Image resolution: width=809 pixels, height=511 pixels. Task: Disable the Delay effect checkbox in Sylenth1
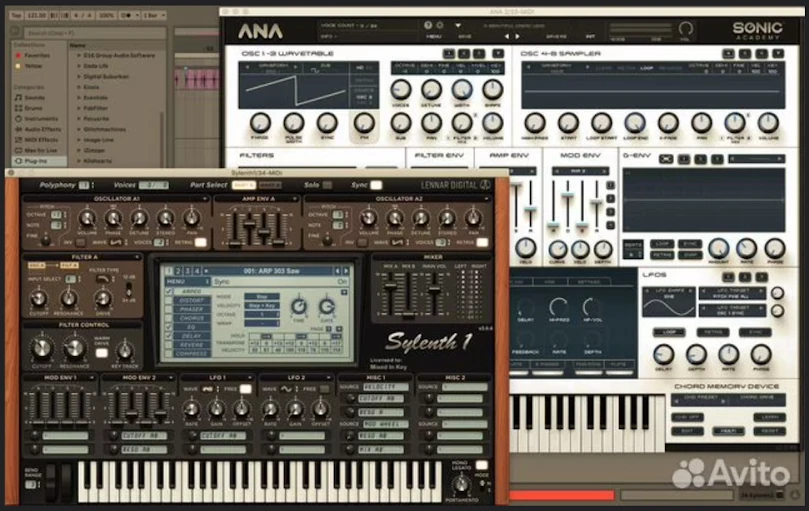(x=169, y=336)
